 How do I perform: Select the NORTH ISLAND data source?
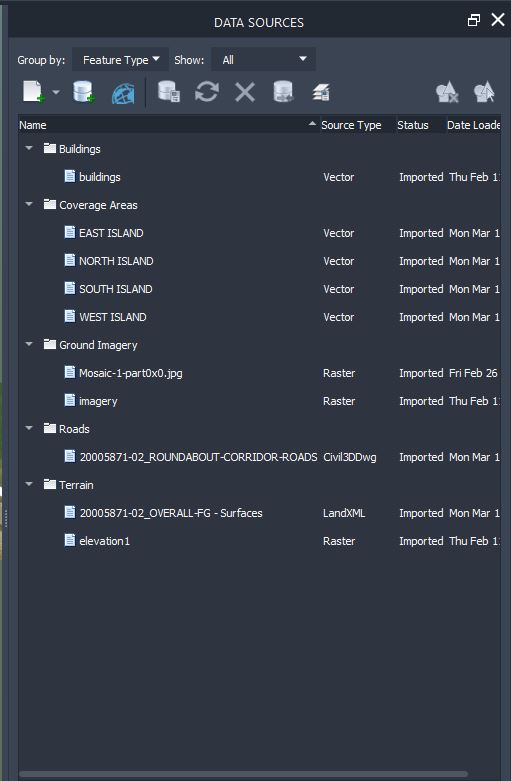[x=259, y=261]
